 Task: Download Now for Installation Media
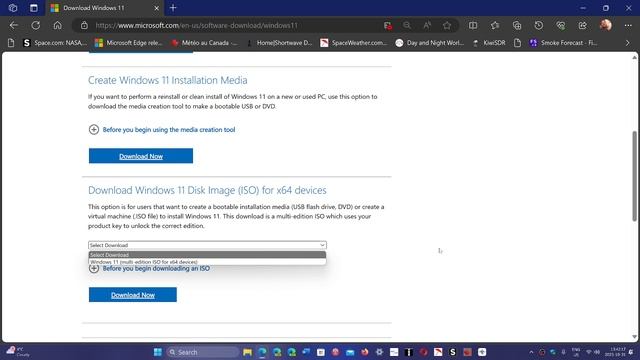click(141, 156)
